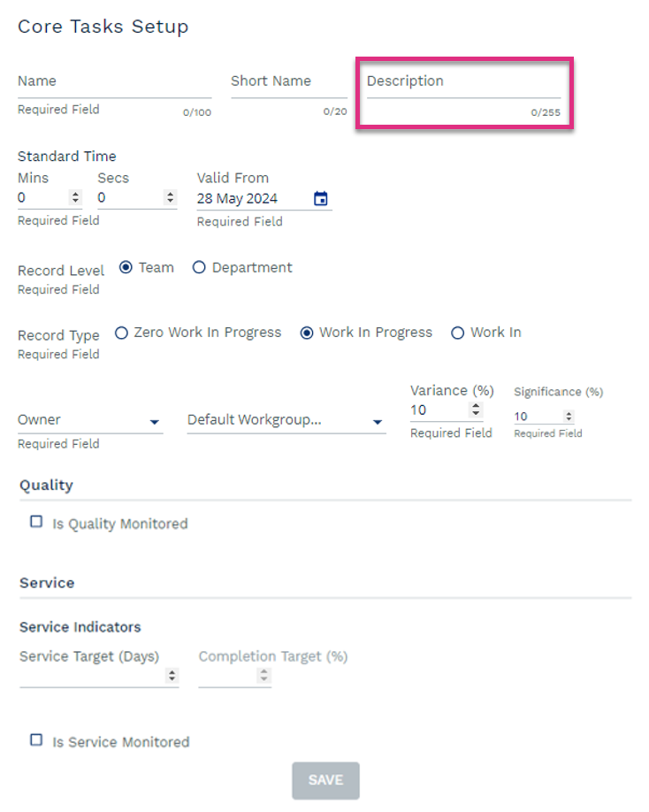
Task: Select the Department record level radio
Action: [x=199, y=268]
